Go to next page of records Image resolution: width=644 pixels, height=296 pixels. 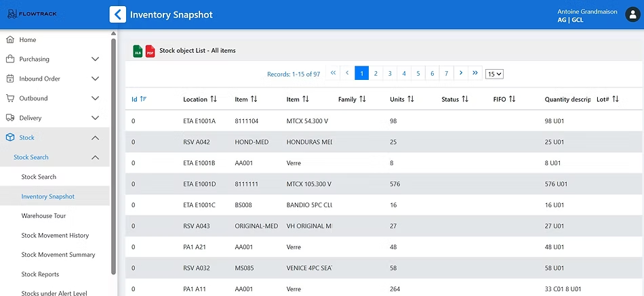(461, 73)
